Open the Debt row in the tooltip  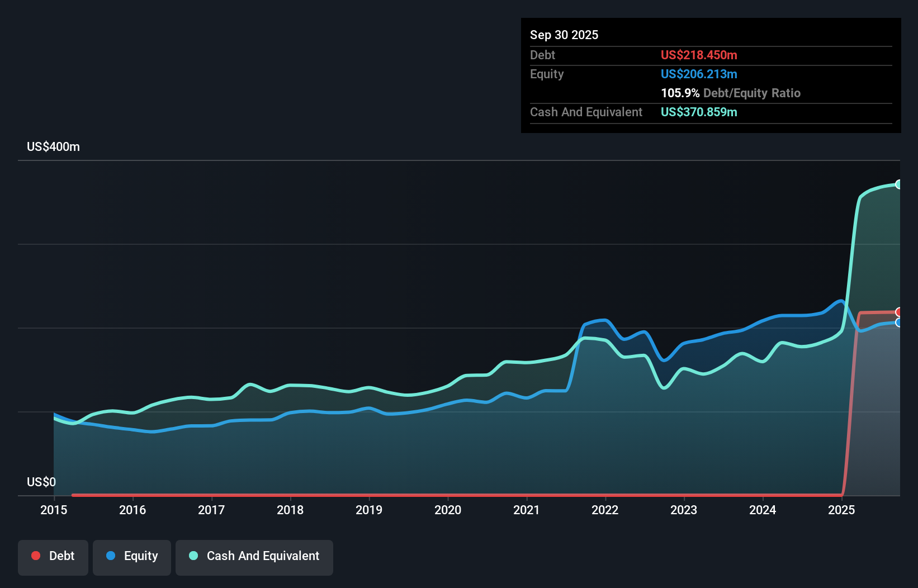(542, 55)
